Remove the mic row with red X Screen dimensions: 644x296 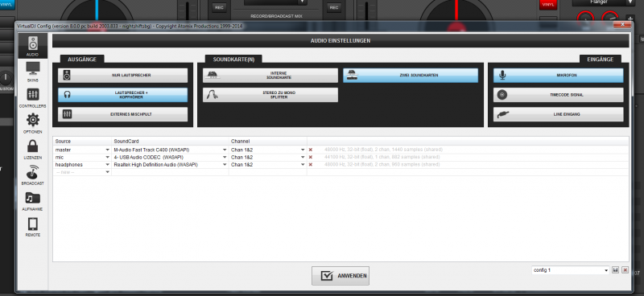[311, 157]
